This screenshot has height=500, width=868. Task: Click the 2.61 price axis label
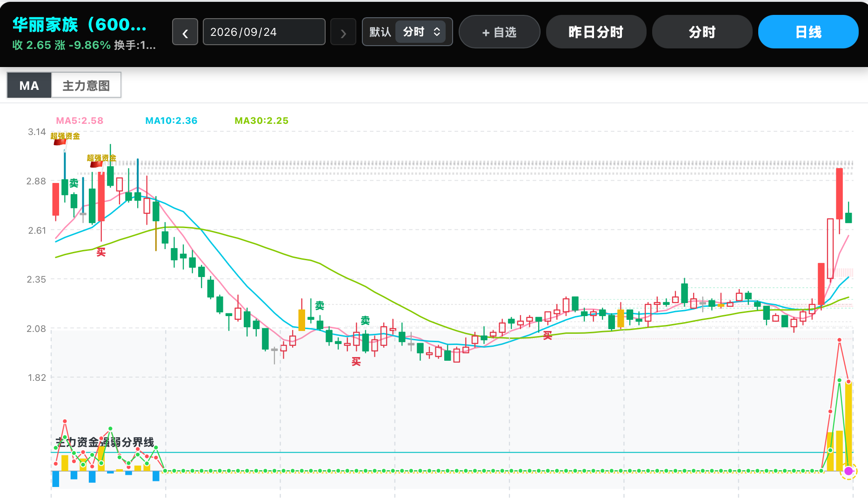(x=37, y=230)
